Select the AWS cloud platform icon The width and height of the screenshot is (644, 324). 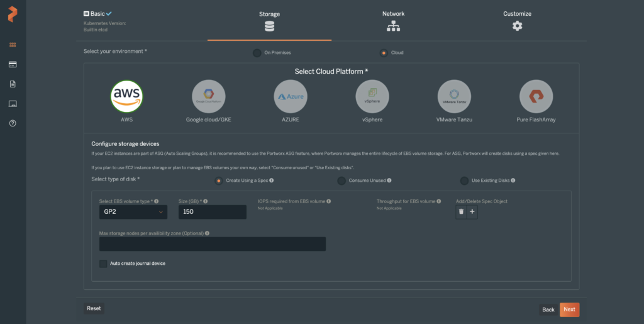point(127,96)
